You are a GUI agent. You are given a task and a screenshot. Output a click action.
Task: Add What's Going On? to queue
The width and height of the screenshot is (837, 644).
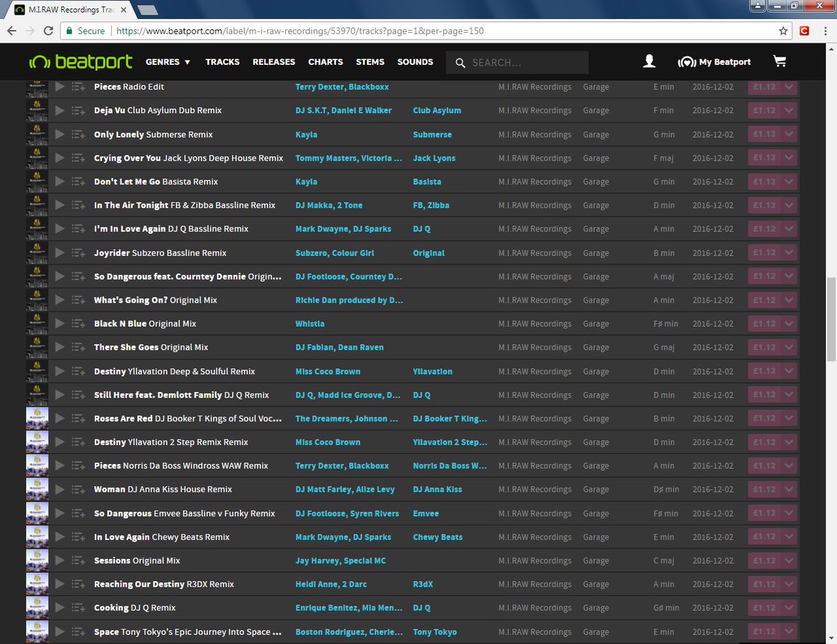pyautogui.click(x=77, y=300)
